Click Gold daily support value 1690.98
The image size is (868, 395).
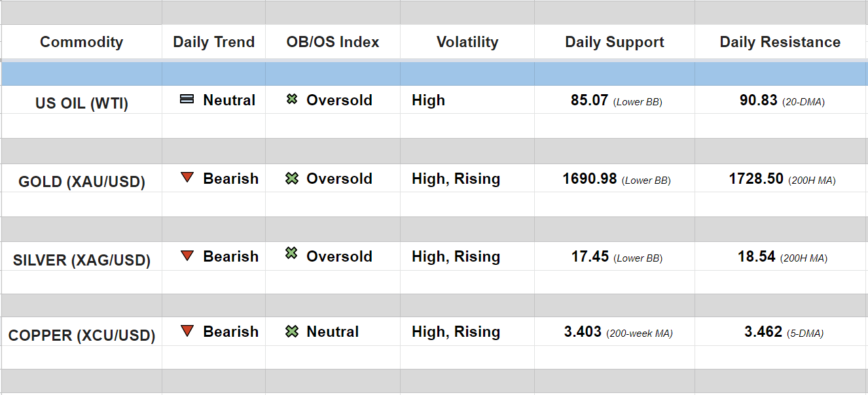(x=589, y=179)
